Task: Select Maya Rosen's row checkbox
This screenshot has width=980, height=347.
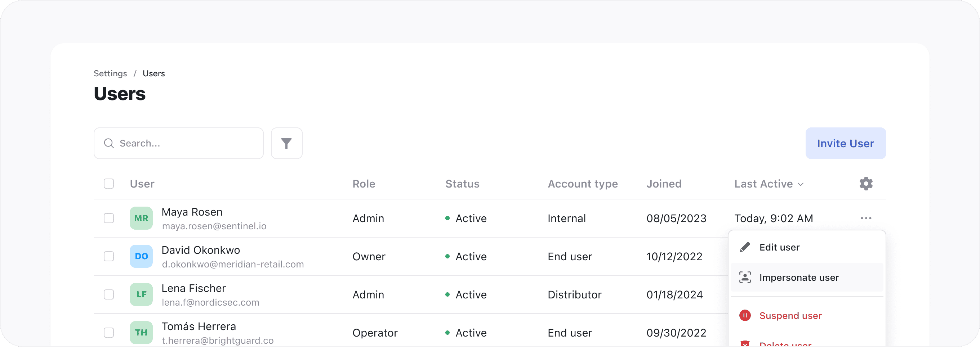Action: tap(109, 218)
